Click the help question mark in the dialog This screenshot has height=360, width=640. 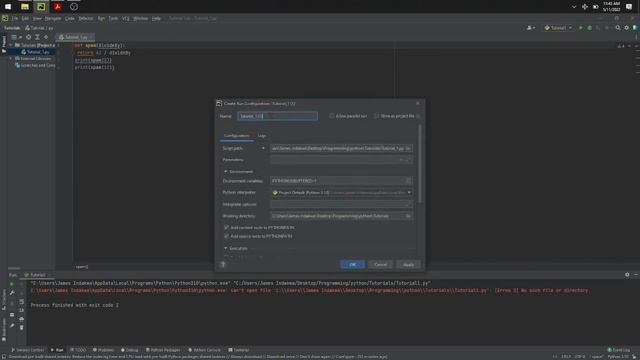[x=223, y=264]
